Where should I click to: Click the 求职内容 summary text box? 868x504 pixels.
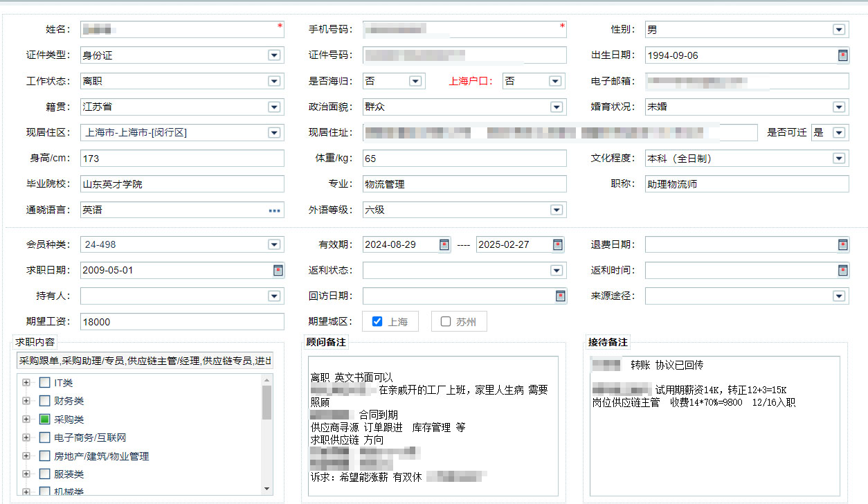pos(145,361)
